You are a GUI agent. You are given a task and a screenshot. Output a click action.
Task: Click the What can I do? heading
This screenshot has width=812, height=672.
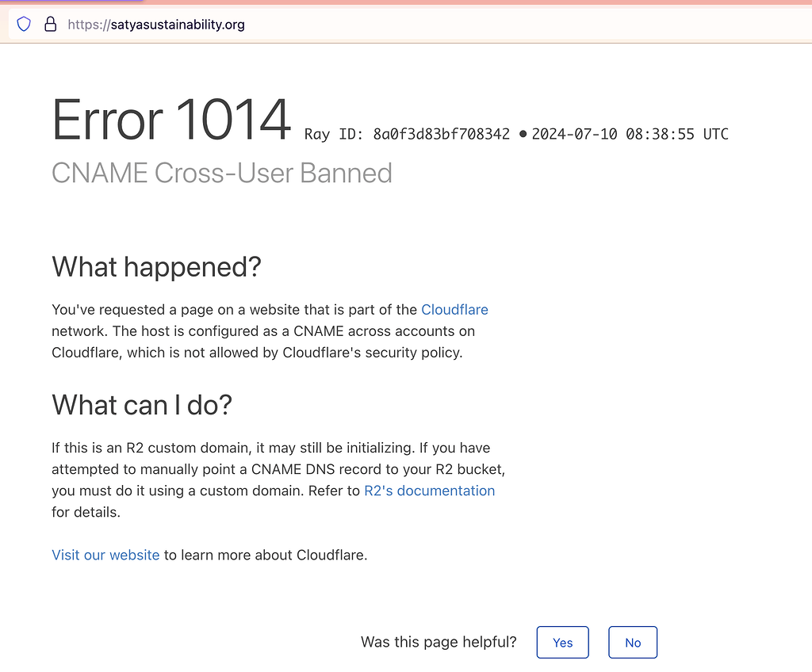[x=142, y=405]
